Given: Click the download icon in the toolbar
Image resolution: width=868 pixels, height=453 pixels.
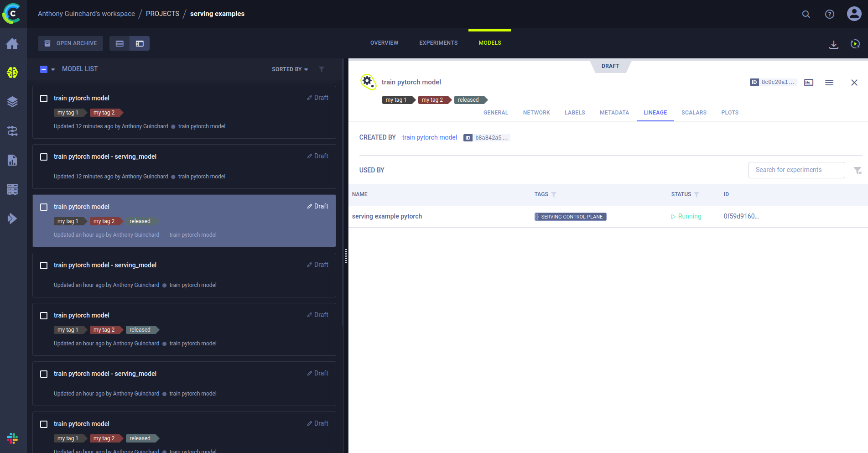Looking at the screenshot, I should [834, 44].
